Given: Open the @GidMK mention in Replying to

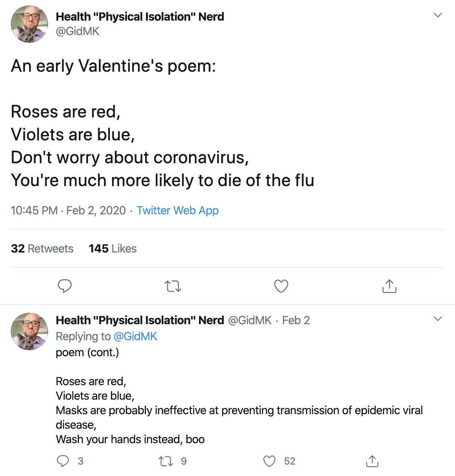Looking at the screenshot, I should tap(135, 336).
